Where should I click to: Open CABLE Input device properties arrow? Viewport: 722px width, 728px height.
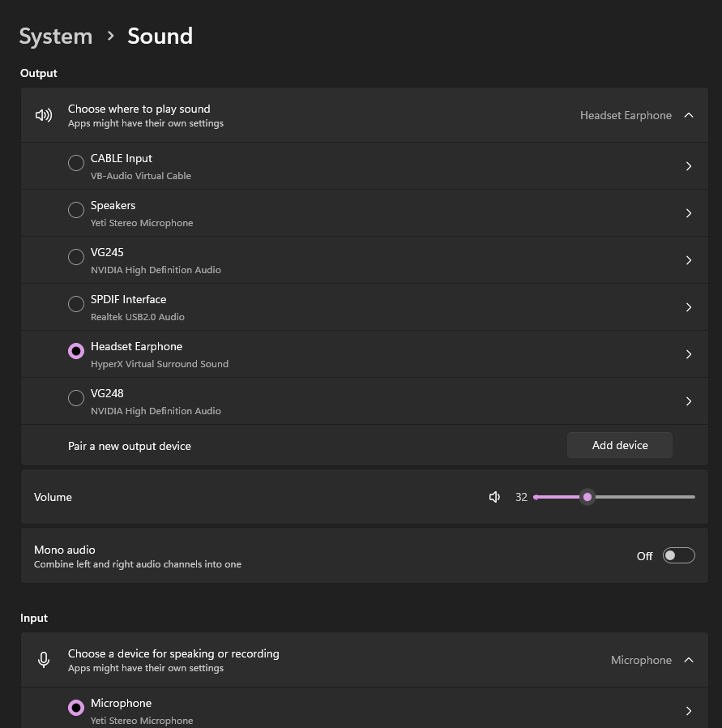tap(689, 165)
